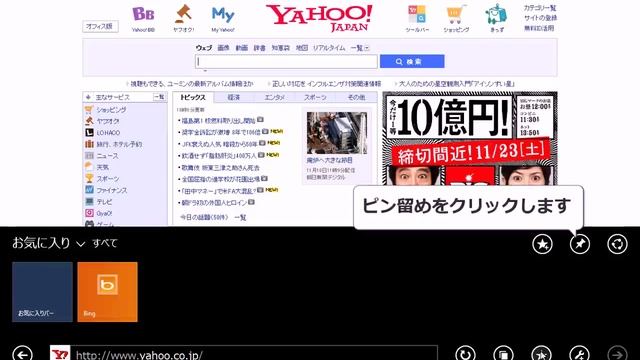Click the ファイナンス icon in services list
The width and height of the screenshot is (640, 360).
[89, 190]
